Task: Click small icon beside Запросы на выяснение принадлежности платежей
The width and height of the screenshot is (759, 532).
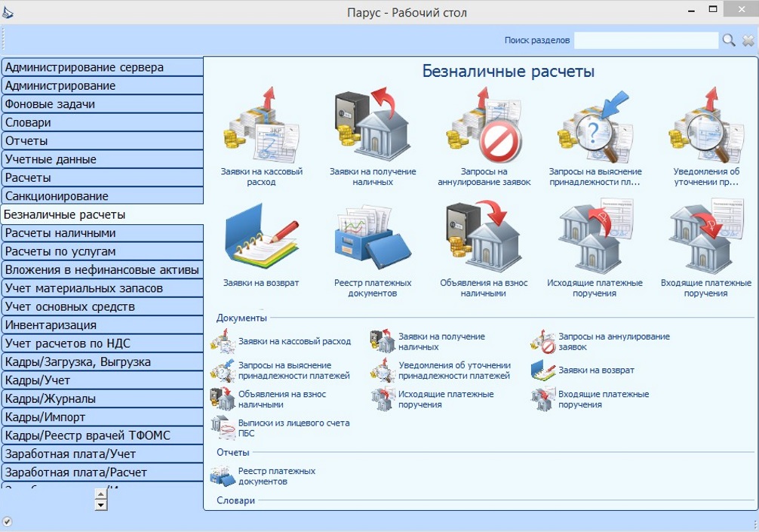Action: [x=223, y=371]
